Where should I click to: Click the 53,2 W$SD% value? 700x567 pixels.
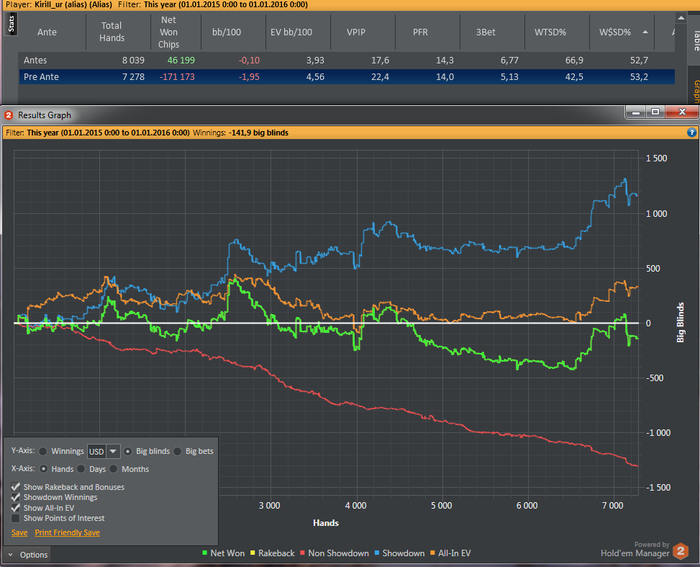639,77
